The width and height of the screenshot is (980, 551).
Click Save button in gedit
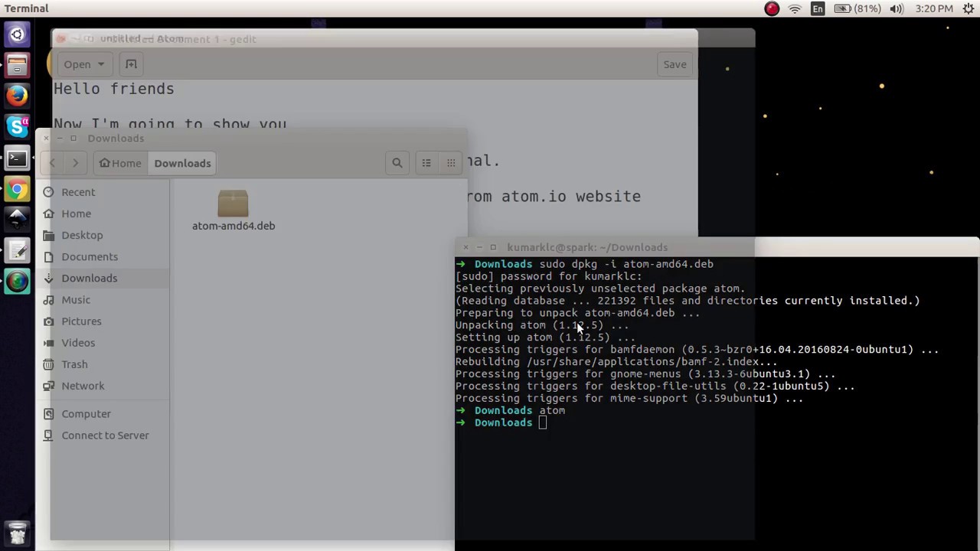[675, 64]
